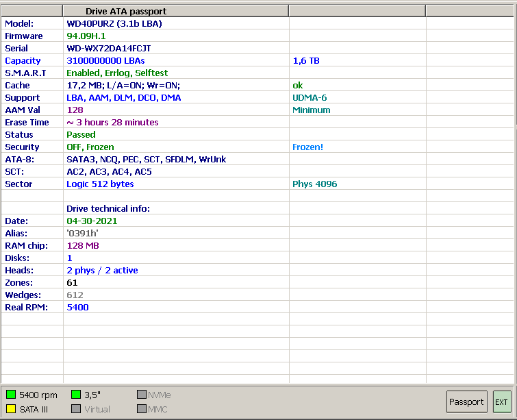Select the Minimum AAM cell
This screenshot has height=420, width=517.
[312, 110]
